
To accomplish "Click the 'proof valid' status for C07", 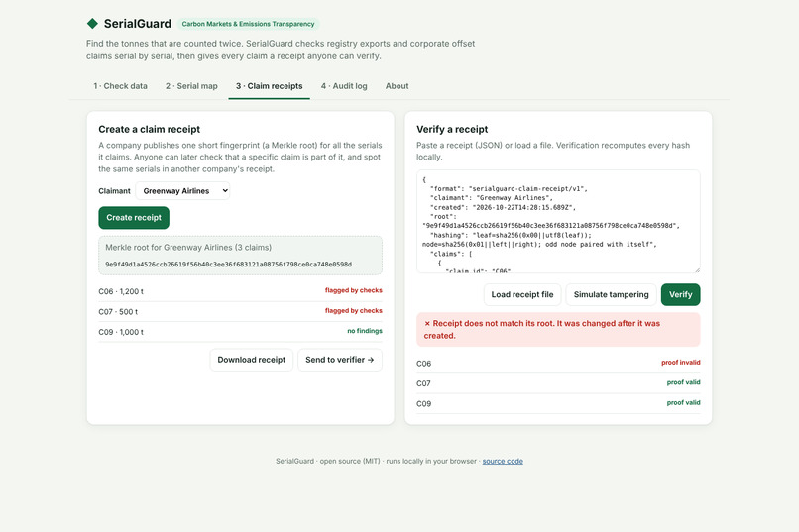I will coord(683,382).
